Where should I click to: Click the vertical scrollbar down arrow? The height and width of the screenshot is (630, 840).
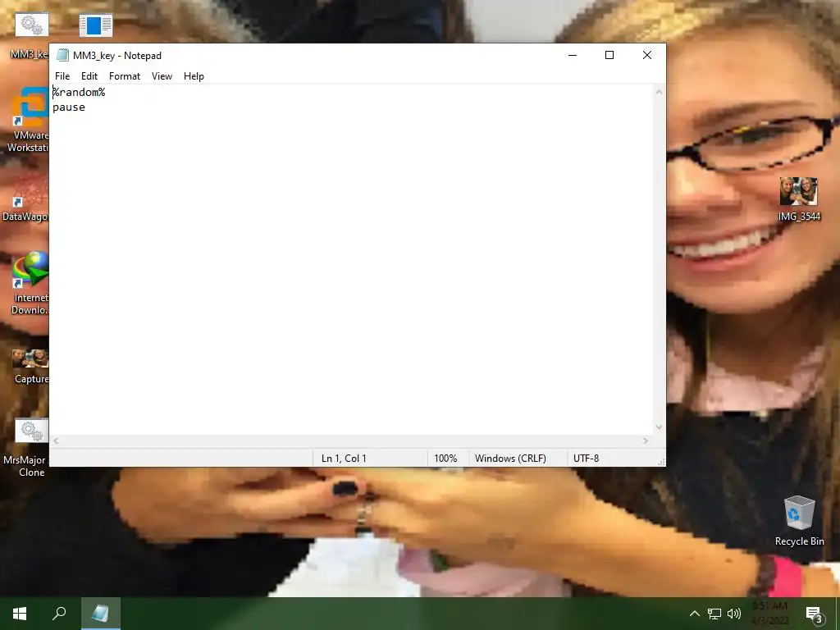coord(659,427)
